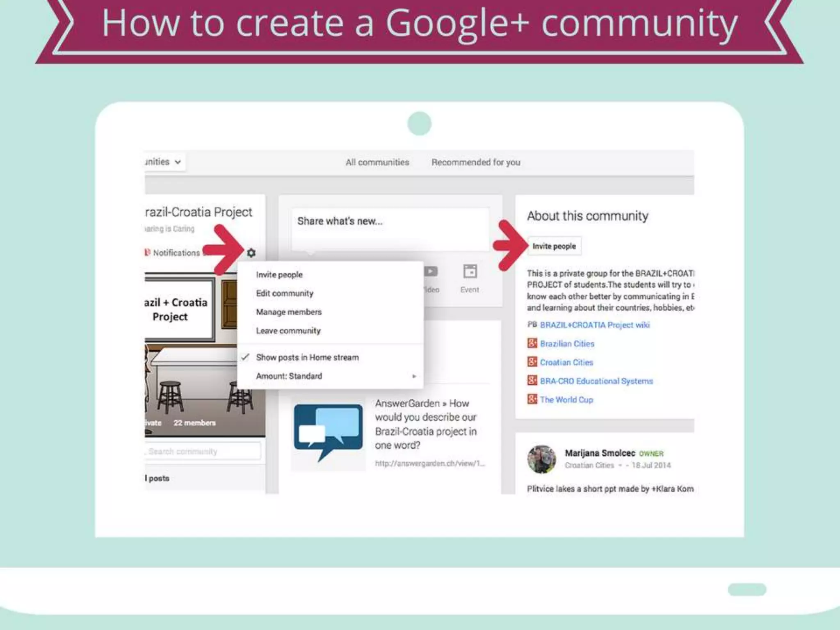Open the BRAZIL+CROATIA Project wiki link
This screenshot has height=630, width=840.
pyautogui.click(x=594, y=325)
